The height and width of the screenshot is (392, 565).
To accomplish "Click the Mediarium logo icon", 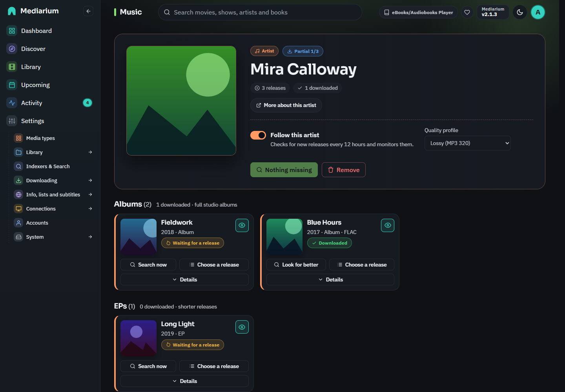I will pyautogui.click(x=12, y=11).
